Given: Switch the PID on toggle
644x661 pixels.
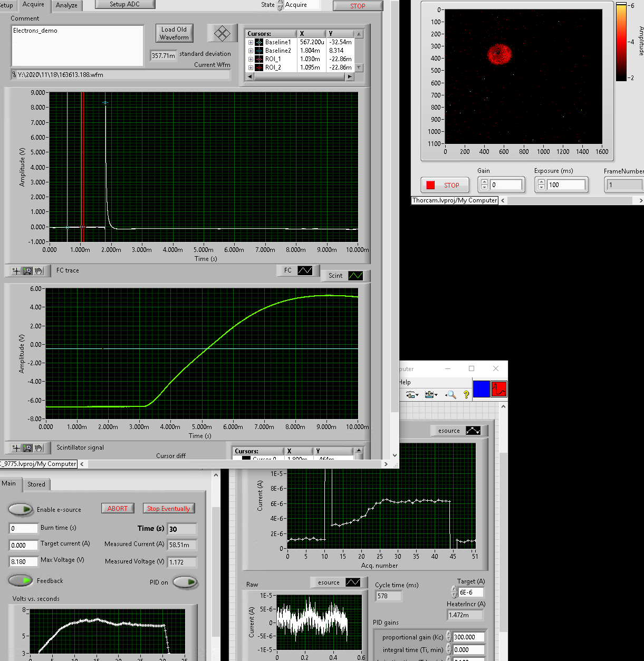Looking at the screenshot, I should [185, 582].
